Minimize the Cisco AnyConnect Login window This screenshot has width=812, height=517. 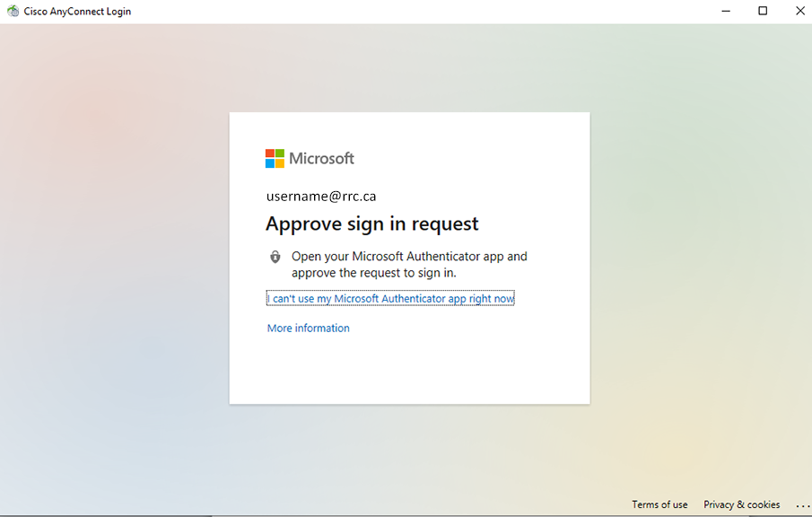724,11
